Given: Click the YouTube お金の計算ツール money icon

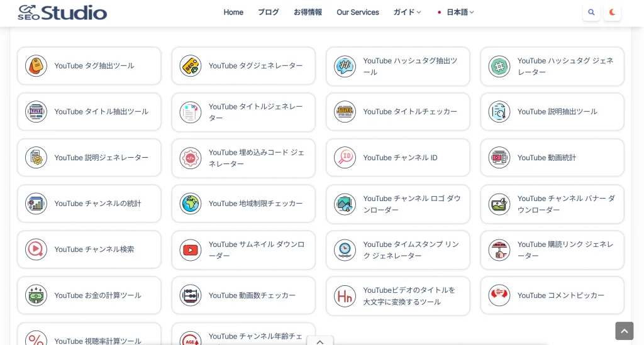Looking at the screenshot, I should point(36,295).
